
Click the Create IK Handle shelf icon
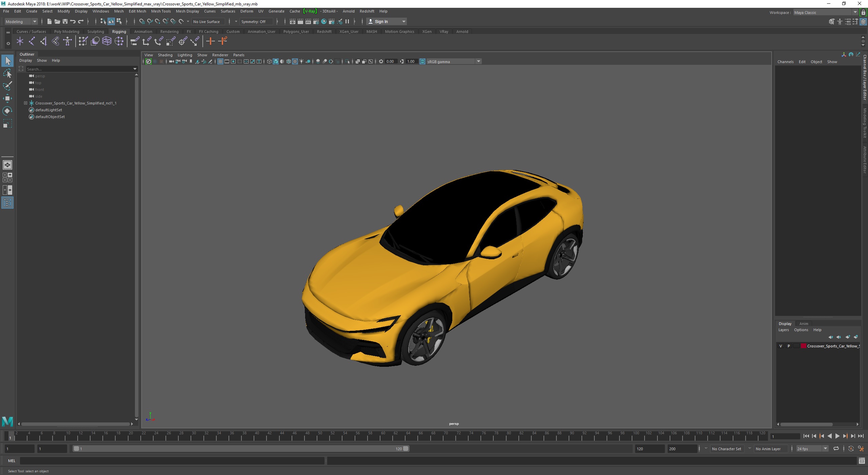[x=44, y=41]
